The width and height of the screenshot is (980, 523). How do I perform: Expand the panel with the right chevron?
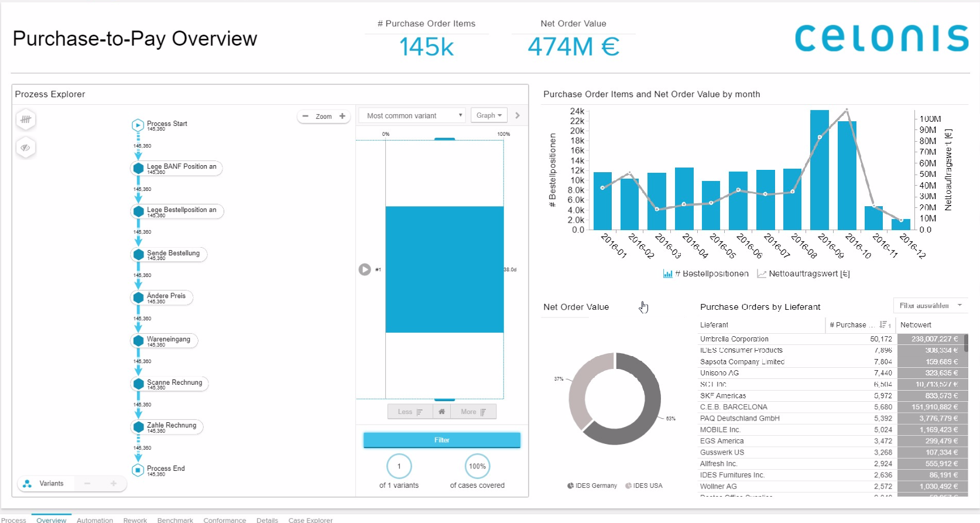518,115
